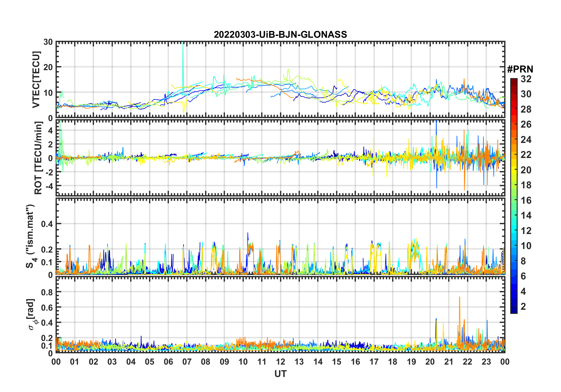Click colorbar tick label 2

tap(523, 307)
